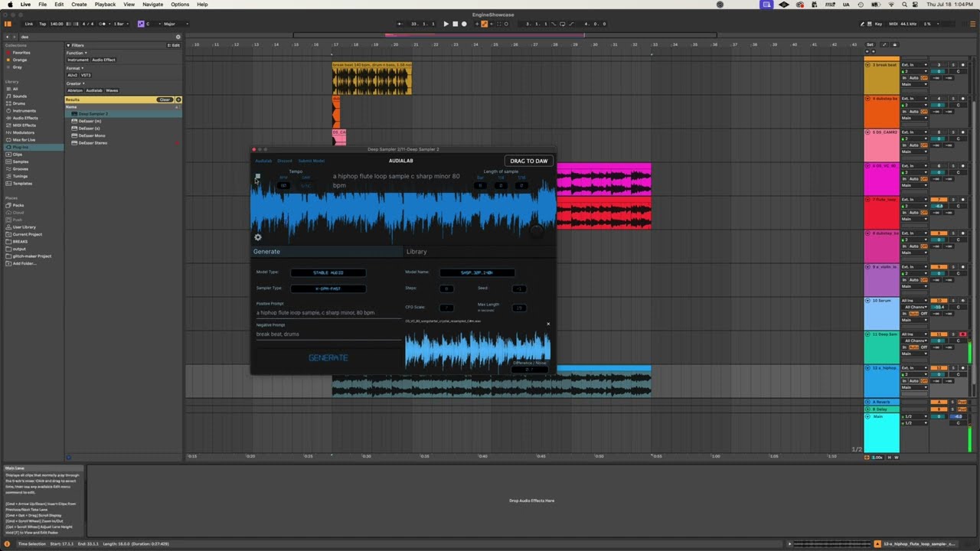The width and height of the screenshot is (980, 551).
Task: Toggle the Key map mode button
Action: tap(877, 24)
